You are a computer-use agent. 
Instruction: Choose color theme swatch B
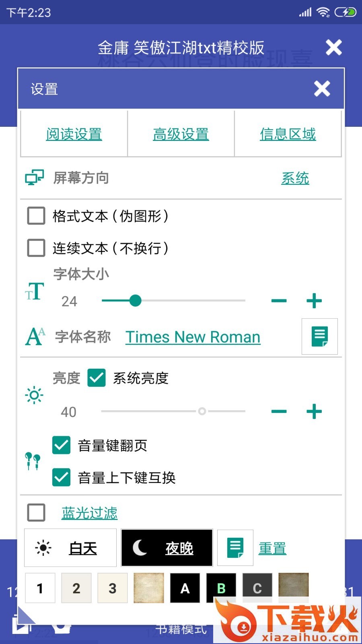tap(221, 588)
